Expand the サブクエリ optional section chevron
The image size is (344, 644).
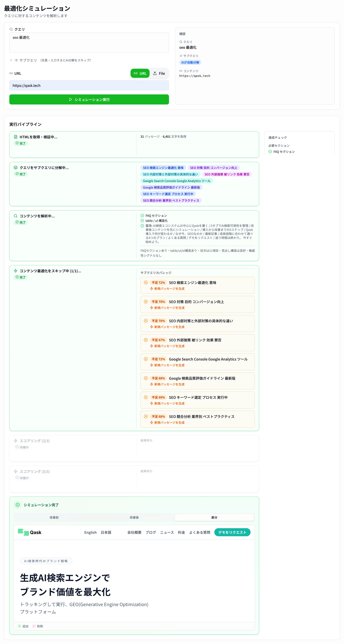(x=11, y=60)
